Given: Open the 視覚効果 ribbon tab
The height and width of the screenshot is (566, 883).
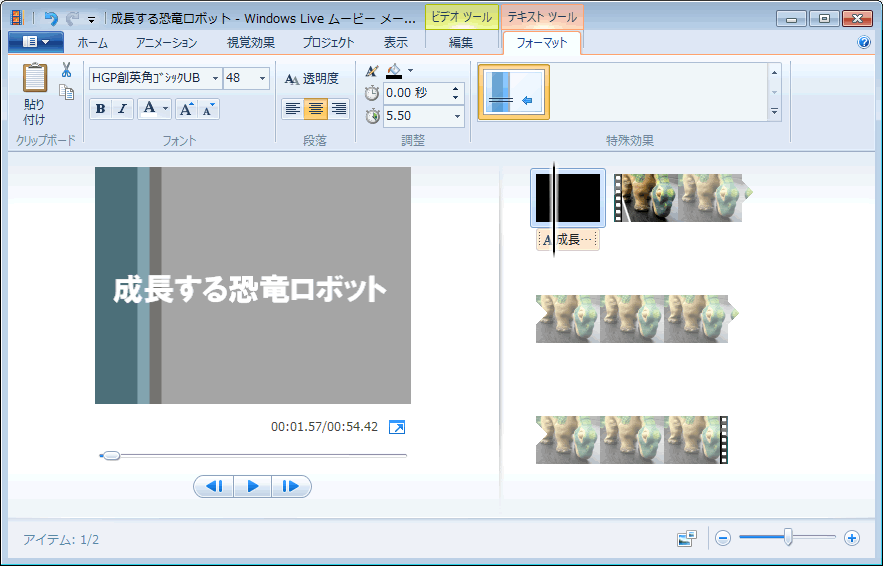Looking at the screenshot, I should (x=250, y=43).
